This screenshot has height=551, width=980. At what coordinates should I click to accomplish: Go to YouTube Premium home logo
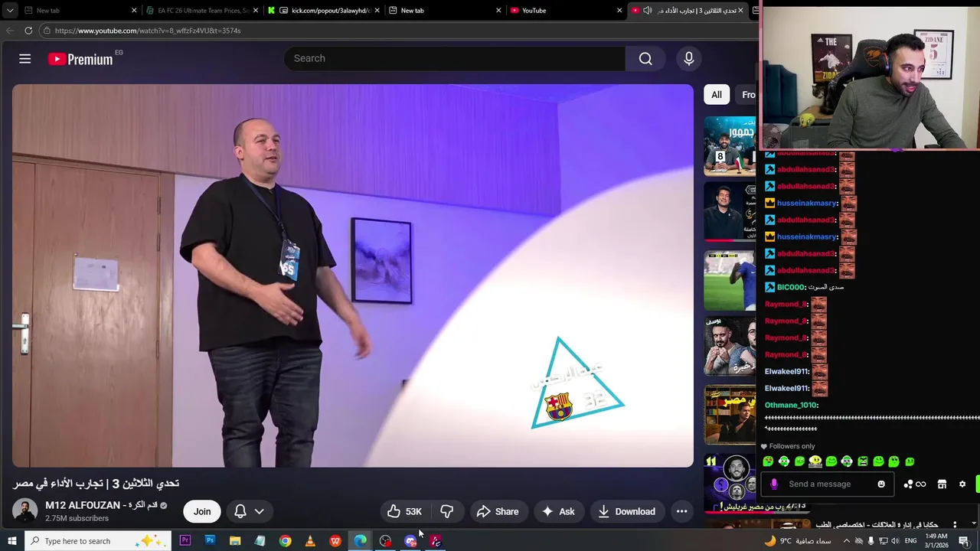80,59
